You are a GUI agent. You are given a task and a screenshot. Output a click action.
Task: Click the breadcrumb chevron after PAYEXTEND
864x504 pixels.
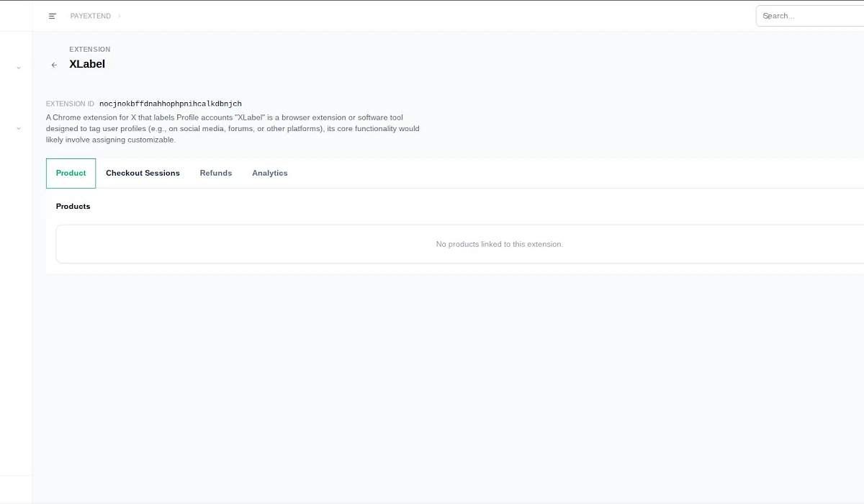[120, 16]
